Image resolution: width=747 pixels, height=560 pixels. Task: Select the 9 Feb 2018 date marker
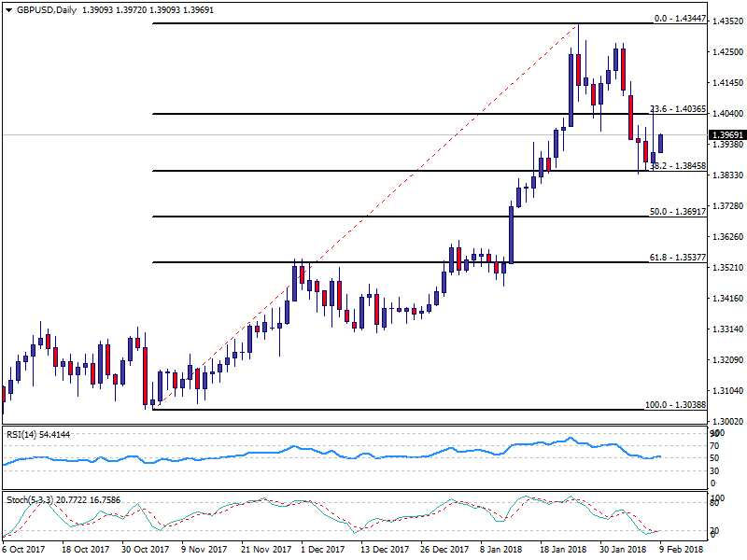click(684, 551)
